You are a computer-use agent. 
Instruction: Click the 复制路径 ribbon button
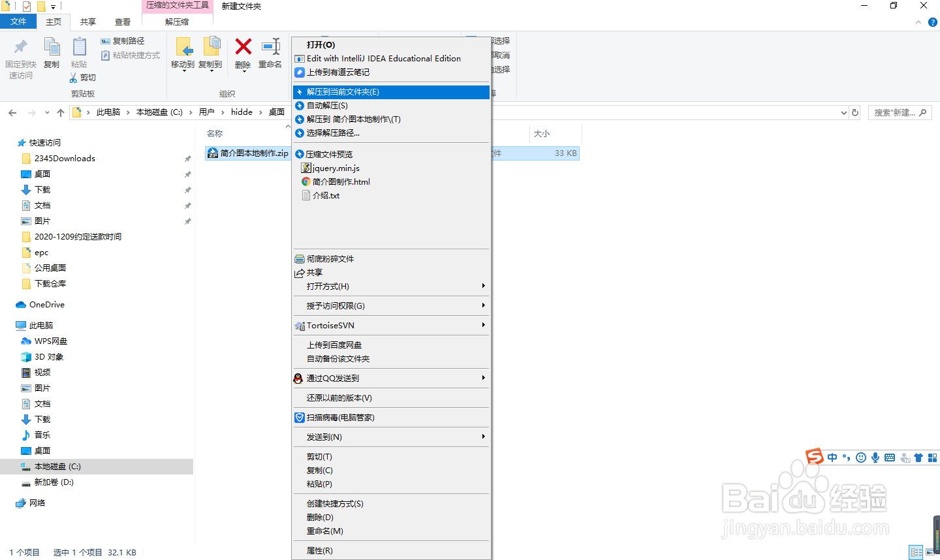coord(130,40)
